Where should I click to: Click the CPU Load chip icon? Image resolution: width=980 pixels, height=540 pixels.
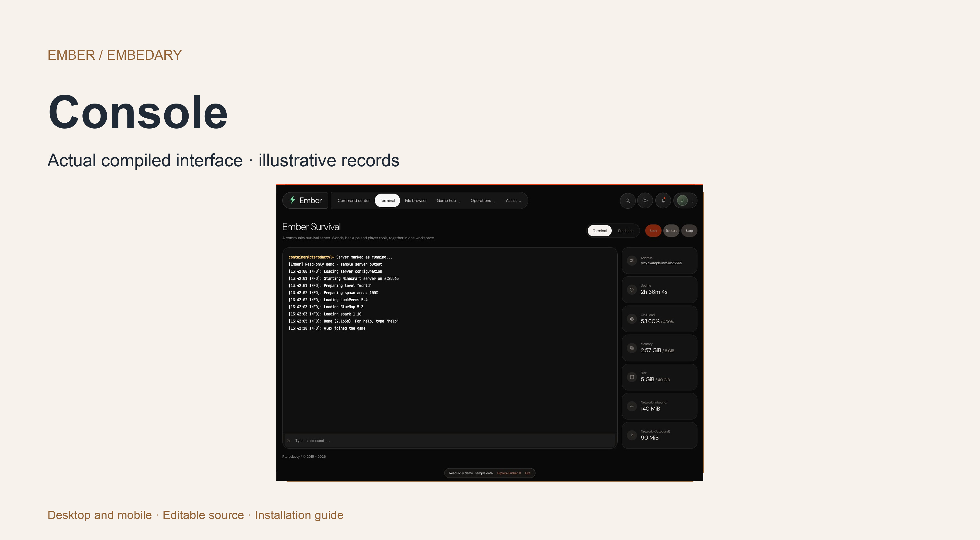pos(632,319)
